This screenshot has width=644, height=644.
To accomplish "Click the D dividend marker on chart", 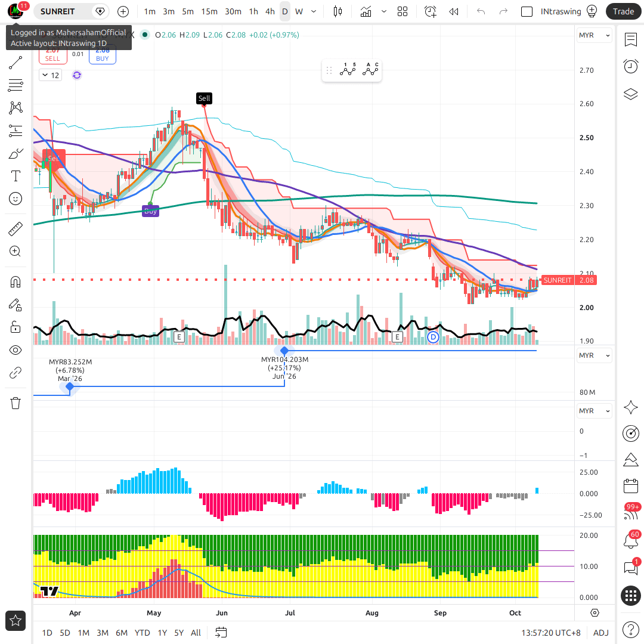I will click(x=433, y=338).
